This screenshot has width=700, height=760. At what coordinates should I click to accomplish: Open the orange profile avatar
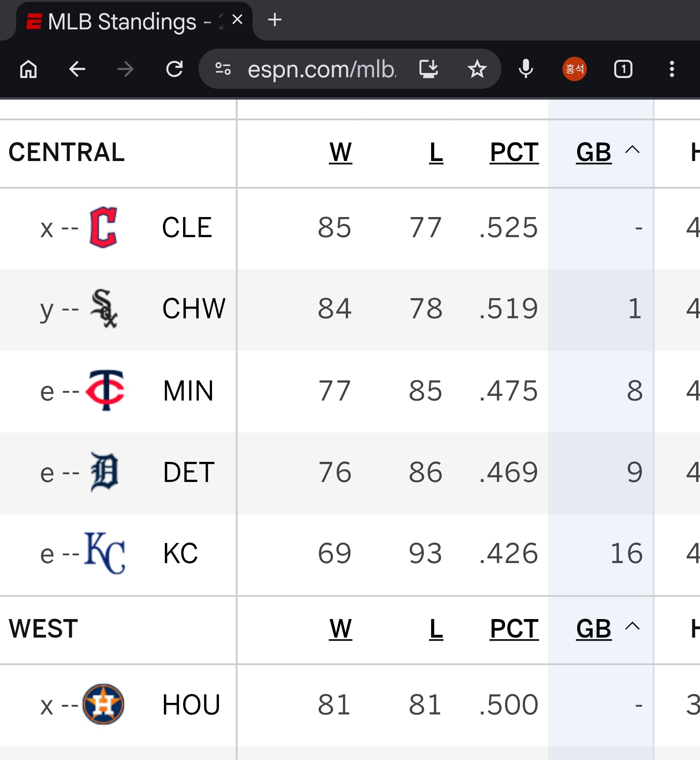coord(574,69)
